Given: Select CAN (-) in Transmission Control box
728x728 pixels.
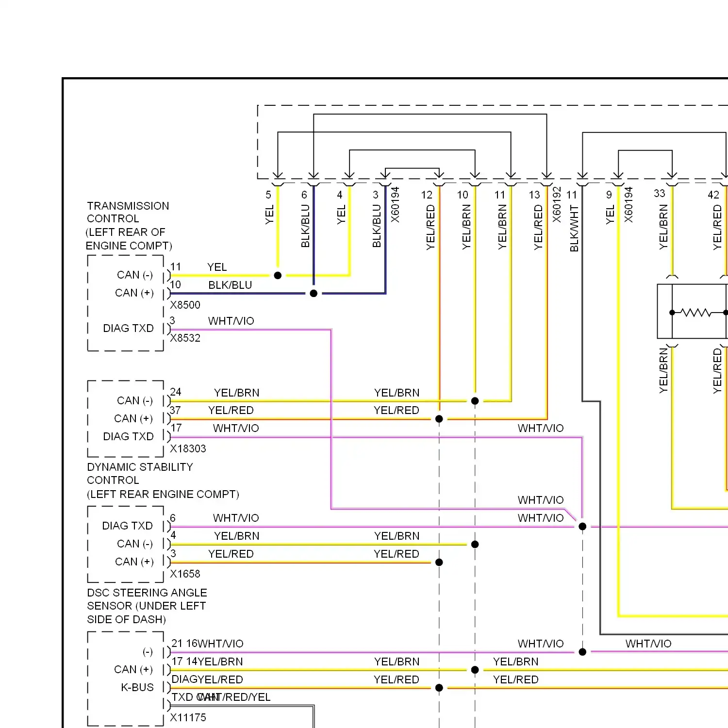Looking at the screenshot, I should point(135,275).
